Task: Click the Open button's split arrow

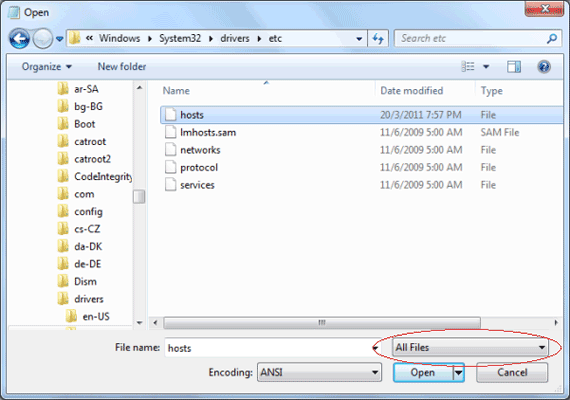Action: (x=458, y=372)
